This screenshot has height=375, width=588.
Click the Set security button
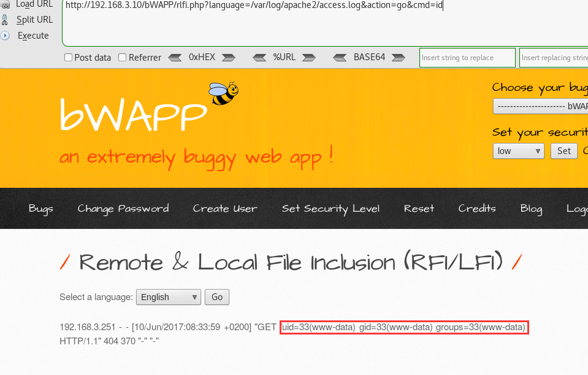563,151
